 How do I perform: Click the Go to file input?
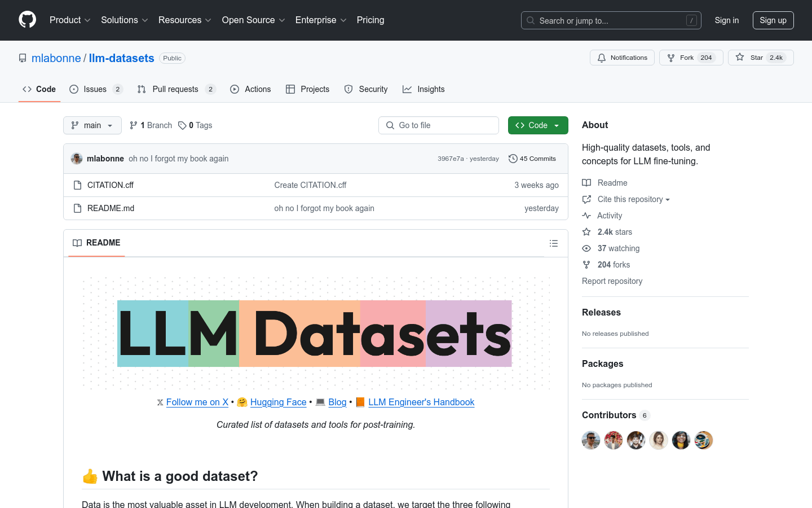point(439,125)
